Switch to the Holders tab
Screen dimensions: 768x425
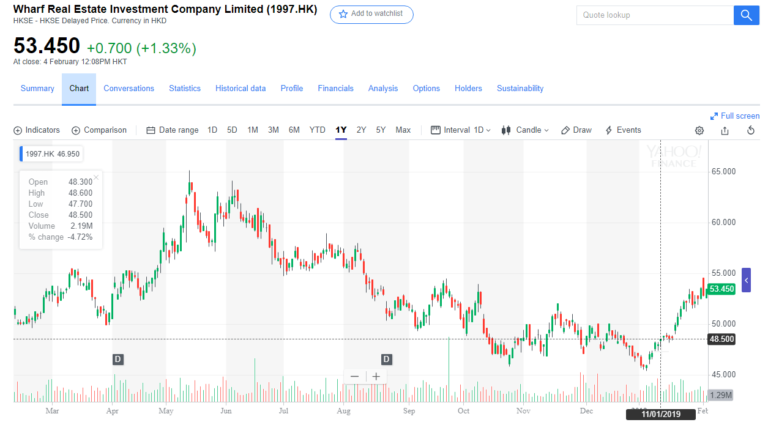[468, 88]
